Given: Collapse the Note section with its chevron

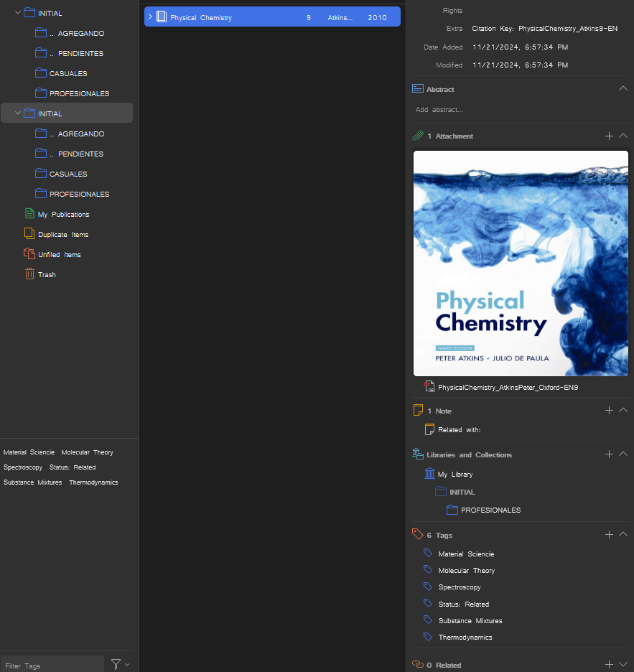Looking at the screenshot, I should pos(623,410).
